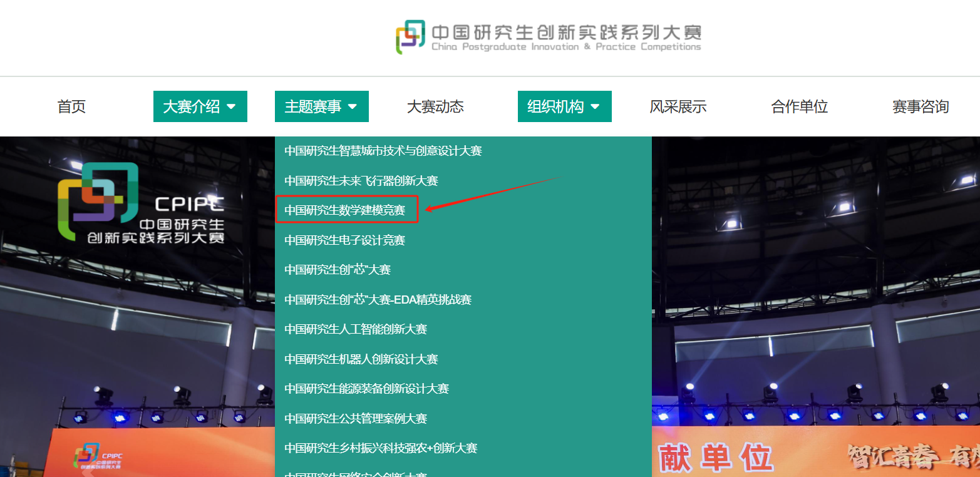Select 中国研究生数学建模竞赛 from the dropdown
The height and width of the screenshot is (477, 980).
[345, 210]
